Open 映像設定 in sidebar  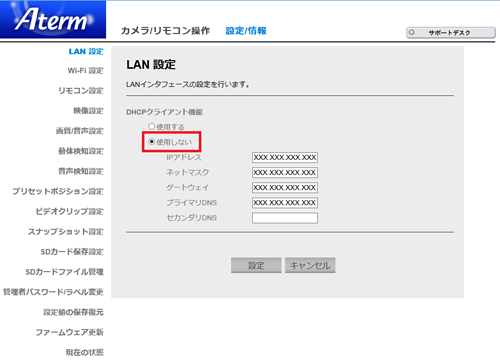[x=88, y=111]
